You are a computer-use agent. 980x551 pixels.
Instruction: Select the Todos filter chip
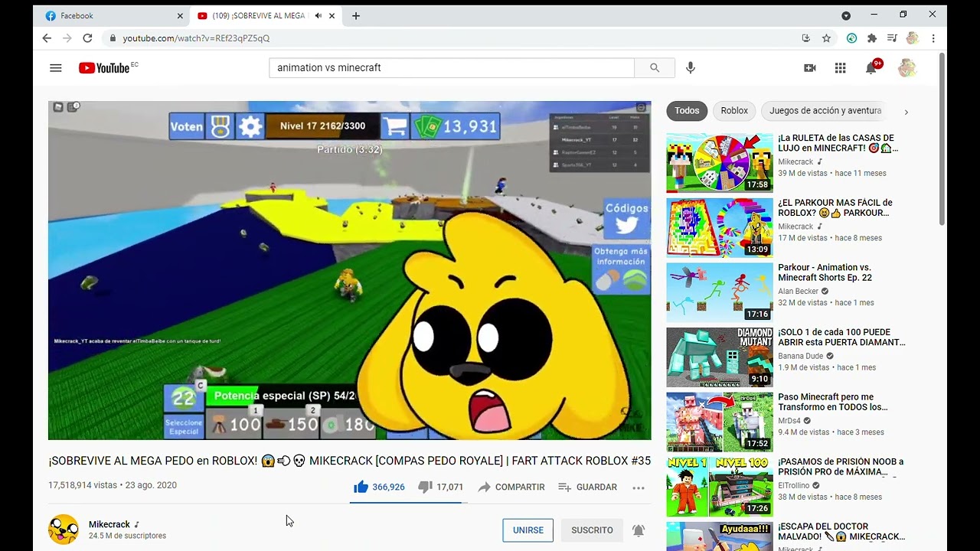687,111
